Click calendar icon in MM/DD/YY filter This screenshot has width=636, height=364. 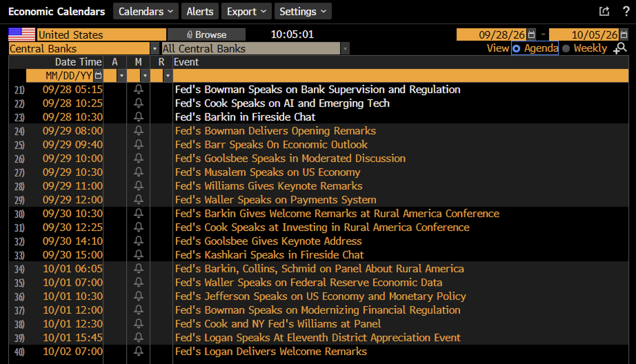pyautogui.click(x=98, y=76)
